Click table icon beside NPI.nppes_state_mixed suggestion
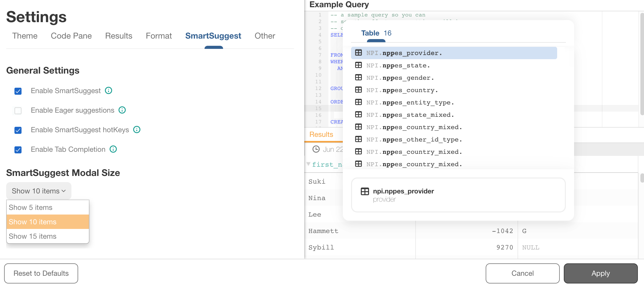 coord(358,114)
